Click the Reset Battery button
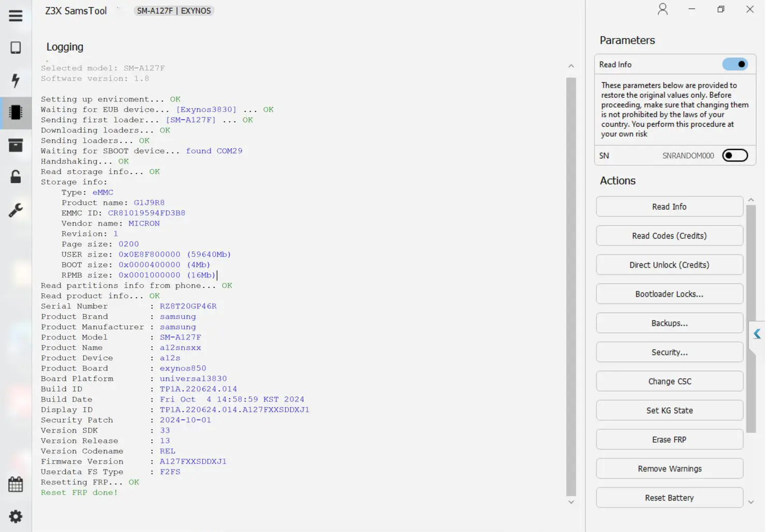 pos(669,497)
